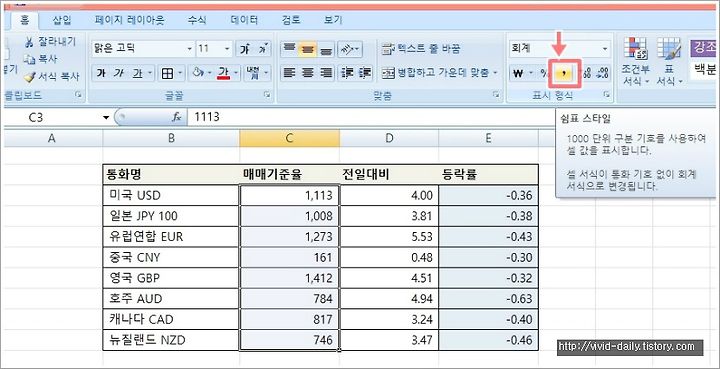Toggle vertical middle align
Image resolution: width=720 pixels, height=369 pixels.
tap(307, 49)
